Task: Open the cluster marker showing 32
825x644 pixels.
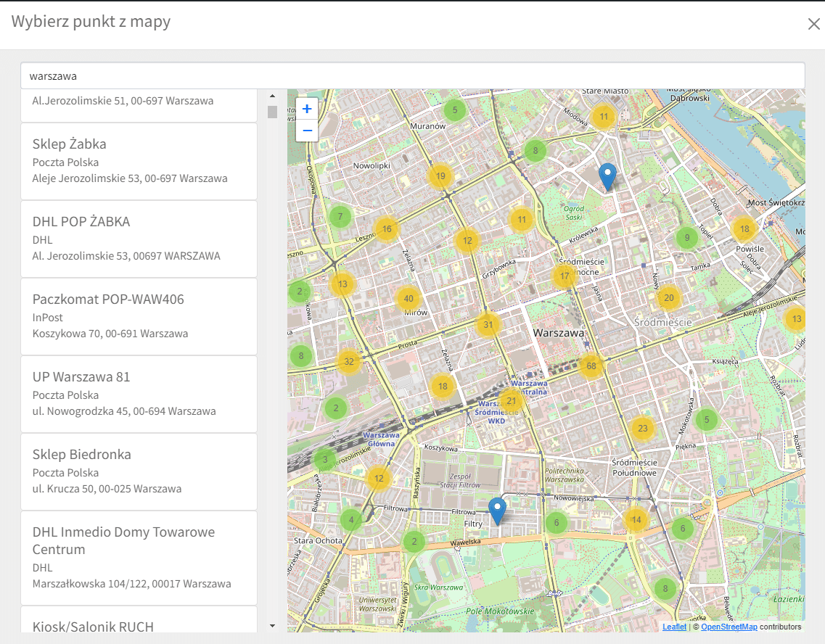Action: point(349,361)
